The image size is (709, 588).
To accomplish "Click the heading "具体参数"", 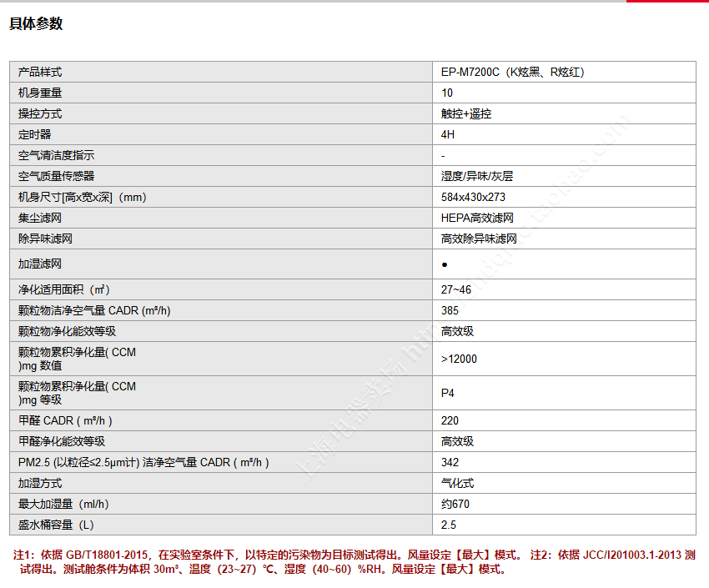I will 36,23.
